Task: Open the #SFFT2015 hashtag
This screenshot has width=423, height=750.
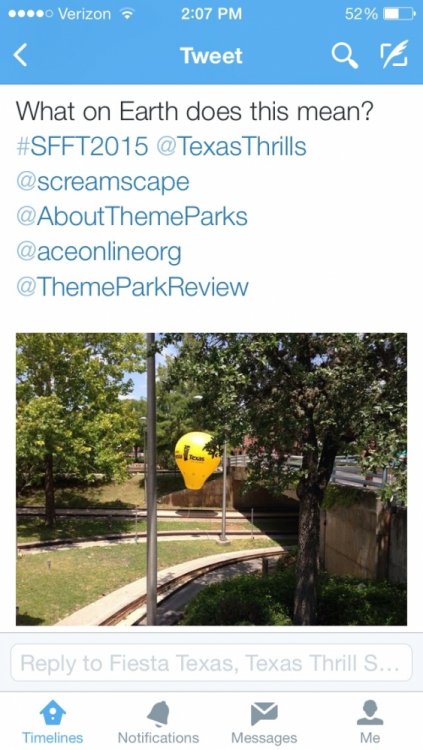Action: pyautogui.click(x=82, y=146)
